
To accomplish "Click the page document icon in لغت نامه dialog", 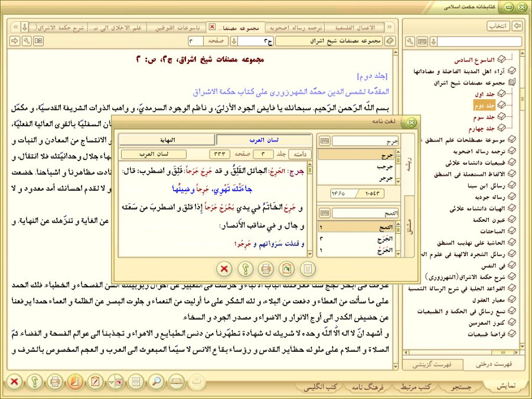I will coord(308,269).
